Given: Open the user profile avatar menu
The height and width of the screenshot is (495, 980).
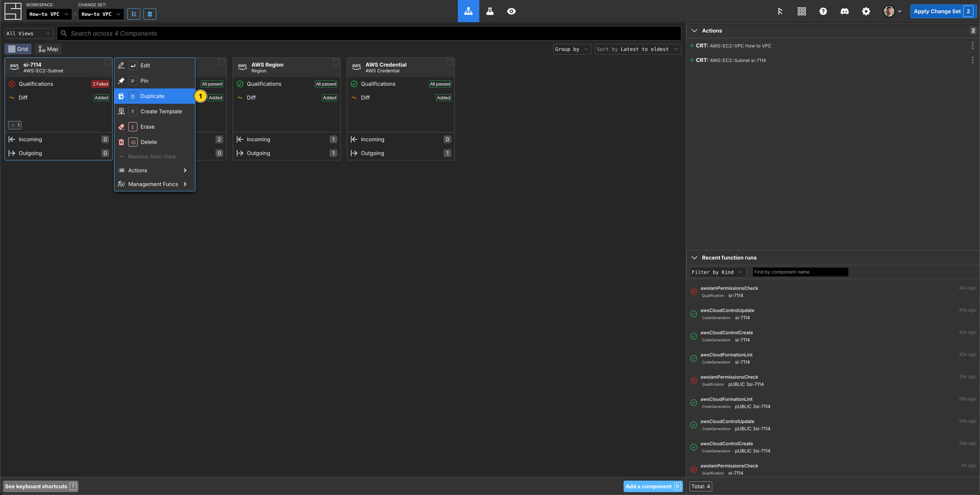Looking at the screenshot, I should tap(892, 11).
